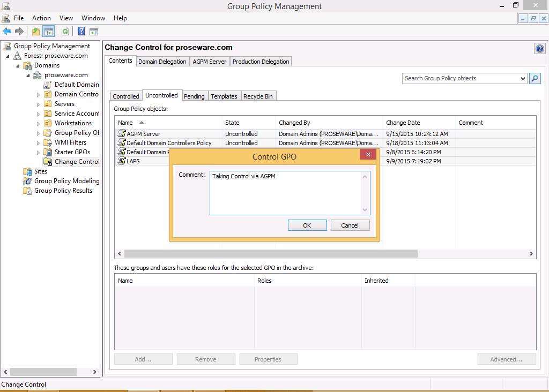Screen dimensions: 549x392
Task: Expand the Workstations tree node
Action: (39, 124)
